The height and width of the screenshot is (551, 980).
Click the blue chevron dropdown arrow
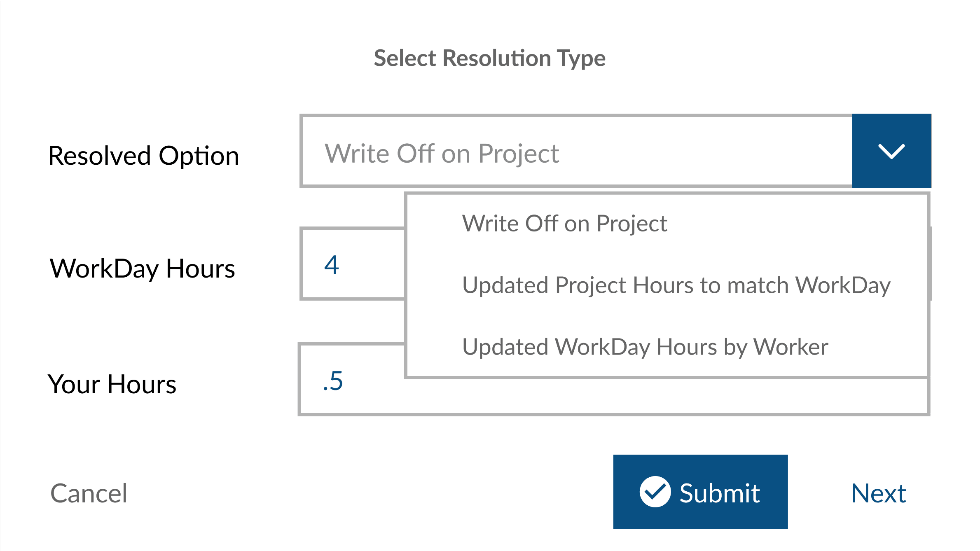coord(891,151)
